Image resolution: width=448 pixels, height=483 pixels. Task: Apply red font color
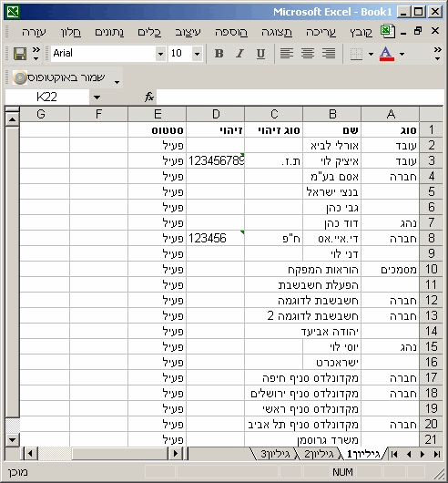coord(387,54)
